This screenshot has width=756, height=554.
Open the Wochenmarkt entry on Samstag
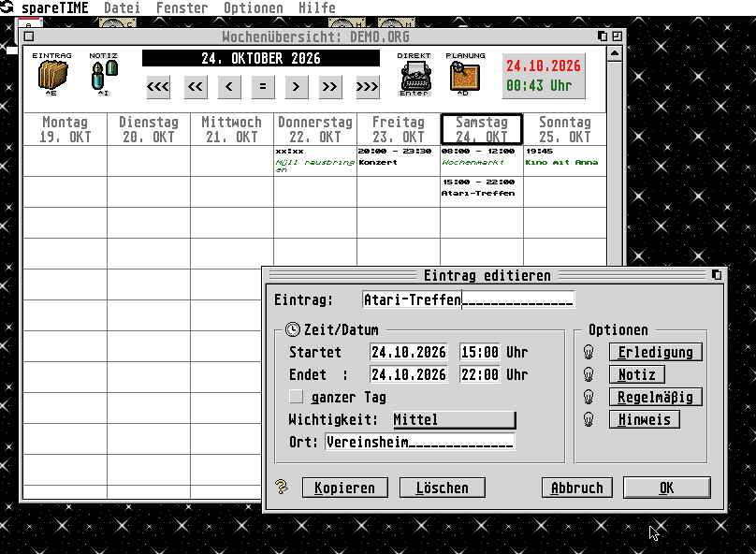tap(482, 161)
